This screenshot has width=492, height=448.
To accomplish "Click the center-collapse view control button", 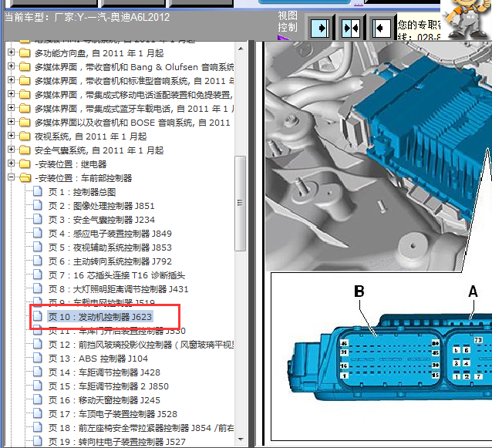I will pyautogui.click(x=351, y=28).
